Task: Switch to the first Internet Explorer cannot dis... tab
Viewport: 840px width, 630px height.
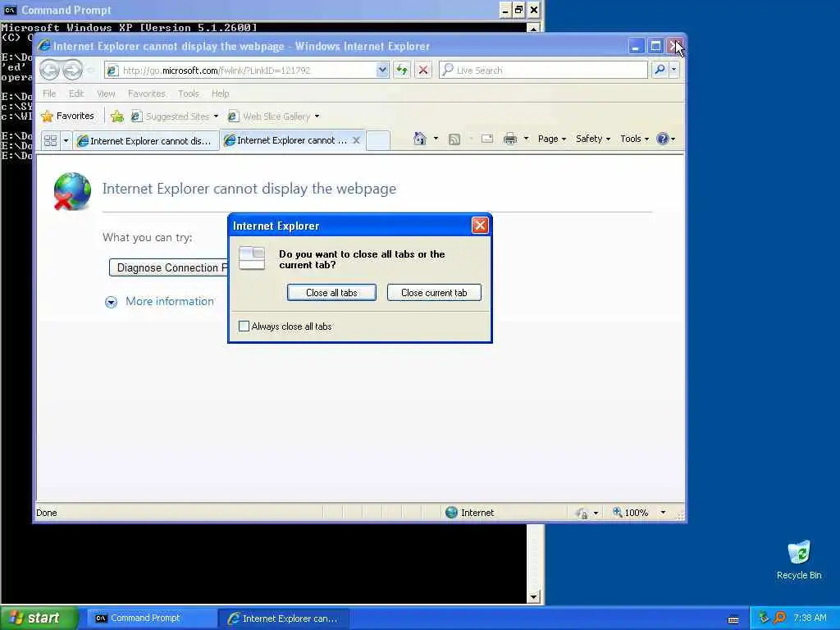Action: (x=146, y=141)
